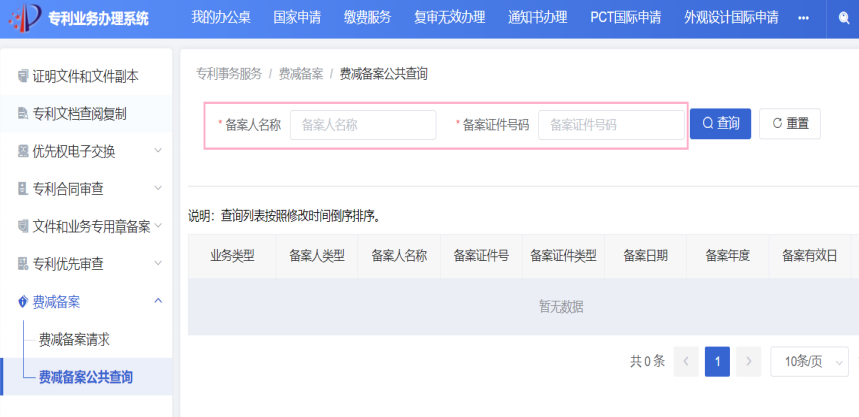Open PCT国际申请 in the top menu
Viewport: 859px width, 417px height.
click(x=625, y=18)
